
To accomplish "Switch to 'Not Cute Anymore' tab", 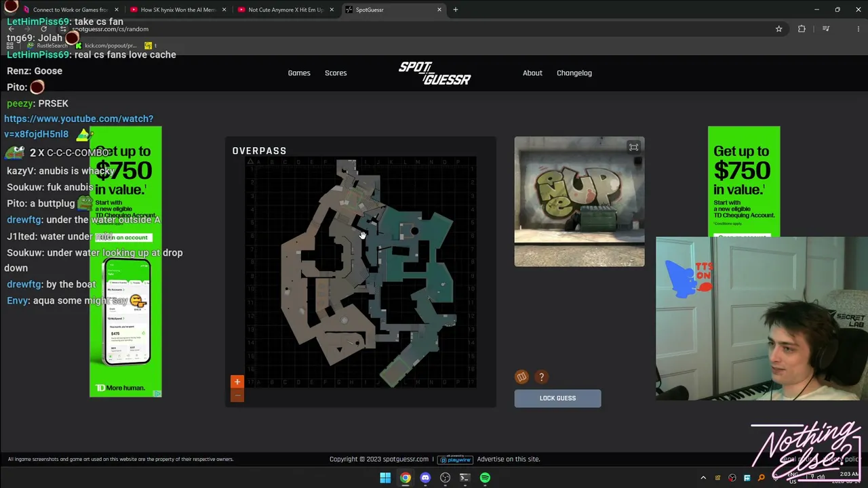I will coord(284,9).
